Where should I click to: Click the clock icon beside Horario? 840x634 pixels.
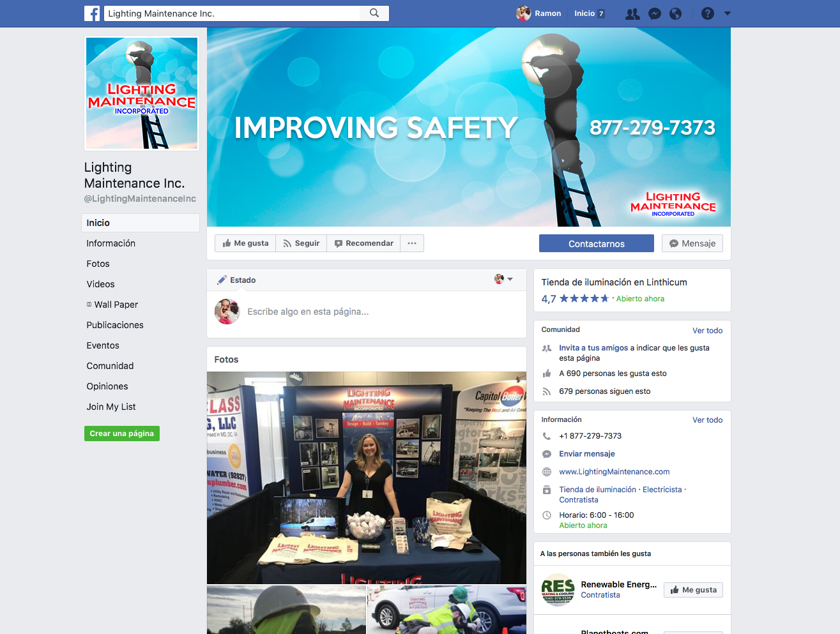click(x=547, y=515)
